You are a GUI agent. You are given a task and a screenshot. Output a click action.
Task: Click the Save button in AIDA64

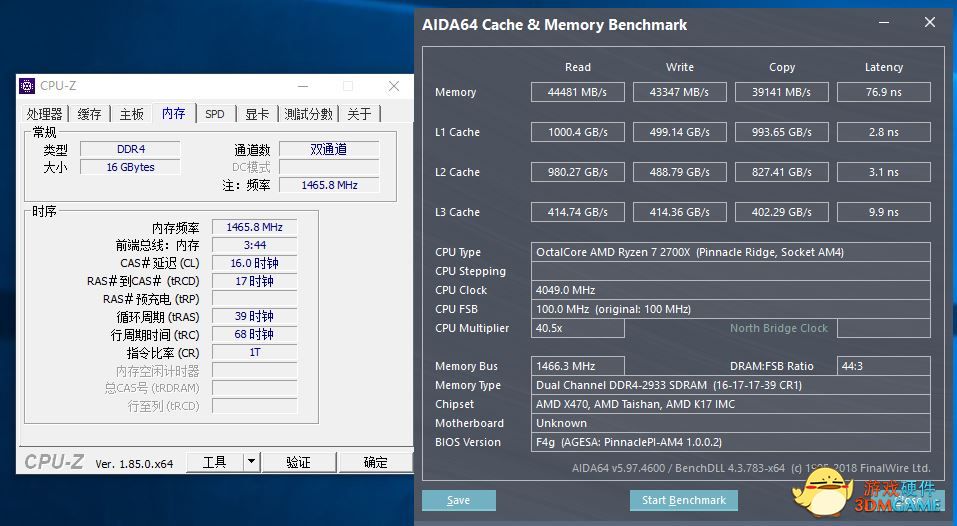pos(458,500)
